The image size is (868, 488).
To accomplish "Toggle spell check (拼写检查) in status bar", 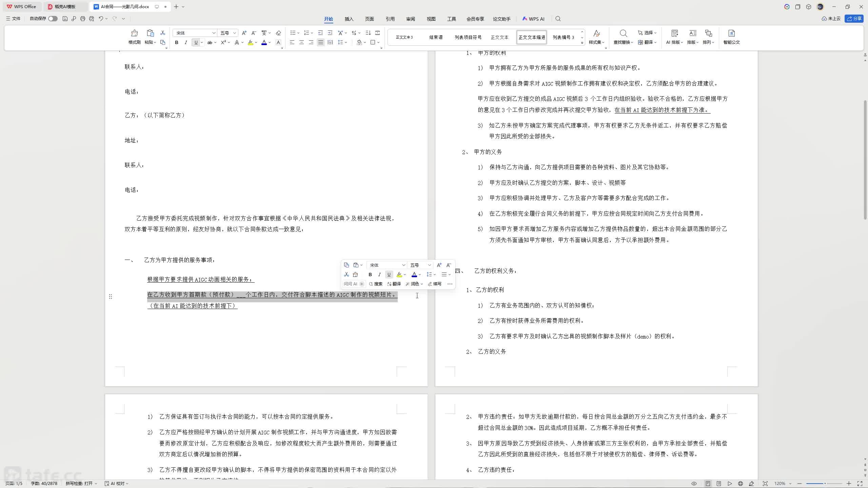I will click(x=81, y=484).
